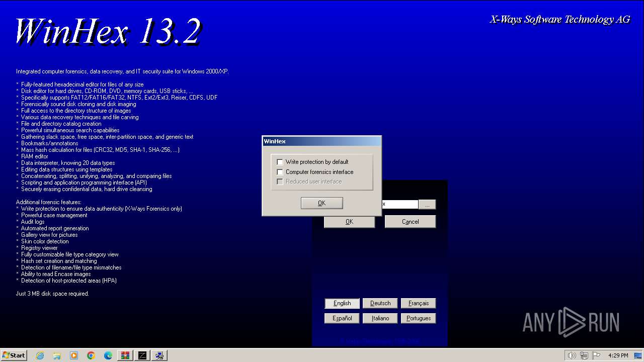The height and width of the screenshot is (362, 644).
Task: Switch to WinRAR taskbar item
Action: (x=125, y=355)
